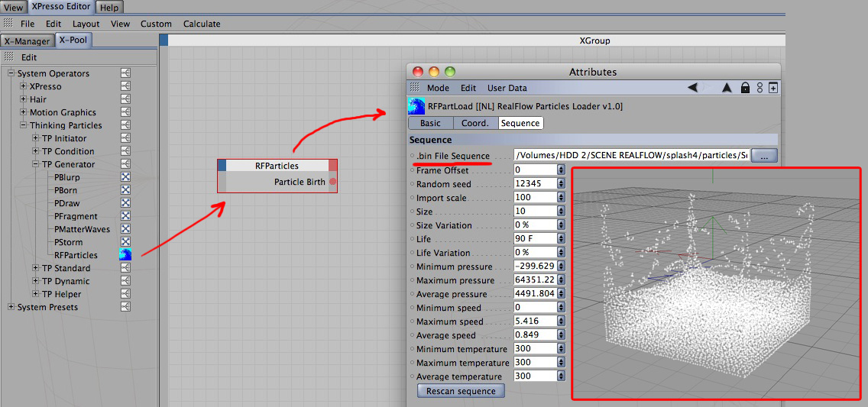The height and width of the screenshot is (407, 868).
Task: Click the Hair group icon
Action: (125, 99)
